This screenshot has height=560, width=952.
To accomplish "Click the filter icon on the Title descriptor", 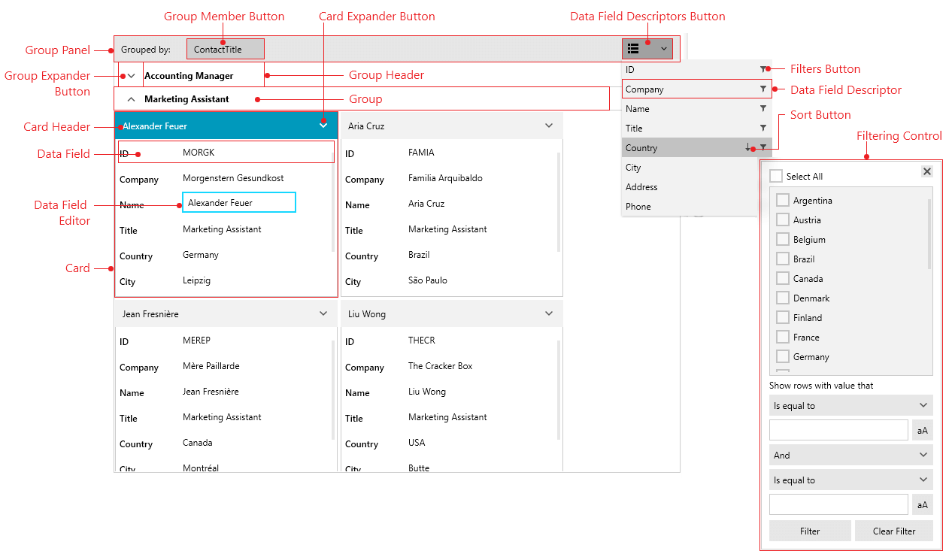I will coord(763,128).
